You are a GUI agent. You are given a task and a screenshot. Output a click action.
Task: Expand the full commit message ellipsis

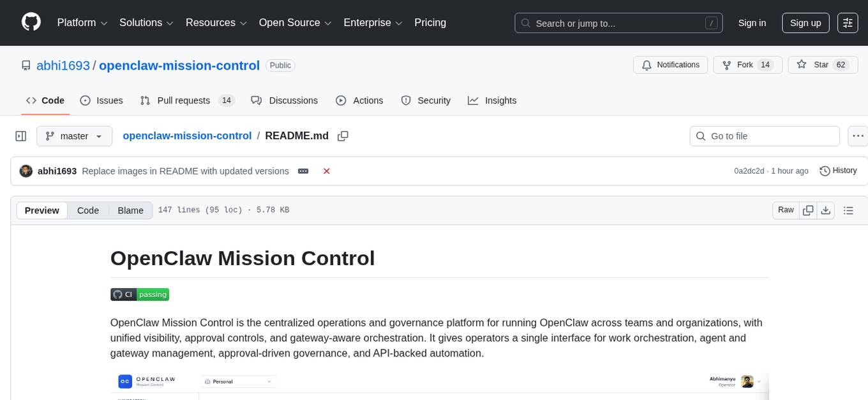coord(303,171)
